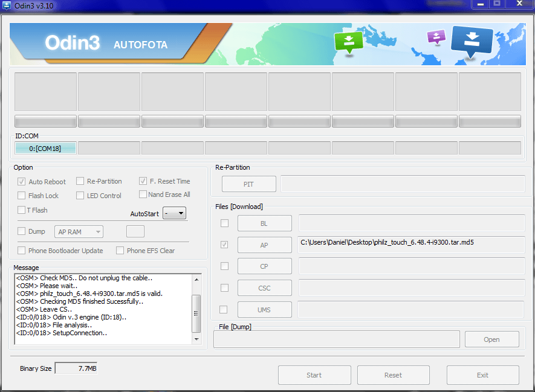Click the CP file path field
This screenshot has height=392, width=535.
click(x=412, y=266)
